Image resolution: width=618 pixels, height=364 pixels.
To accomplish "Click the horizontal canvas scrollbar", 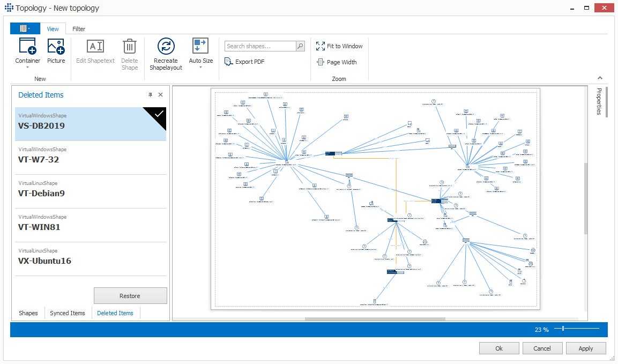I will 375,319.
